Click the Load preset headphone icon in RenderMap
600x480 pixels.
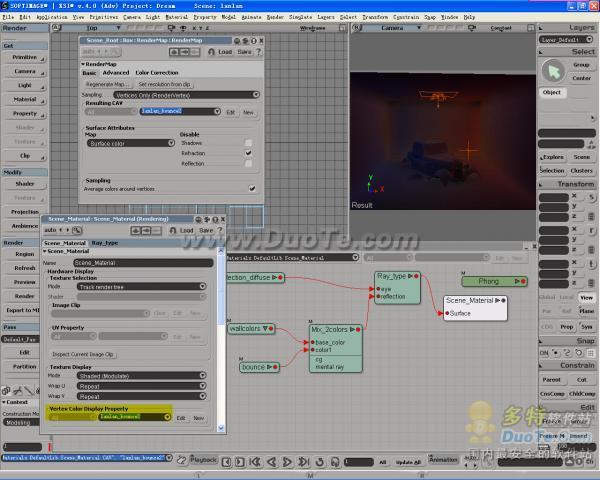209,51
